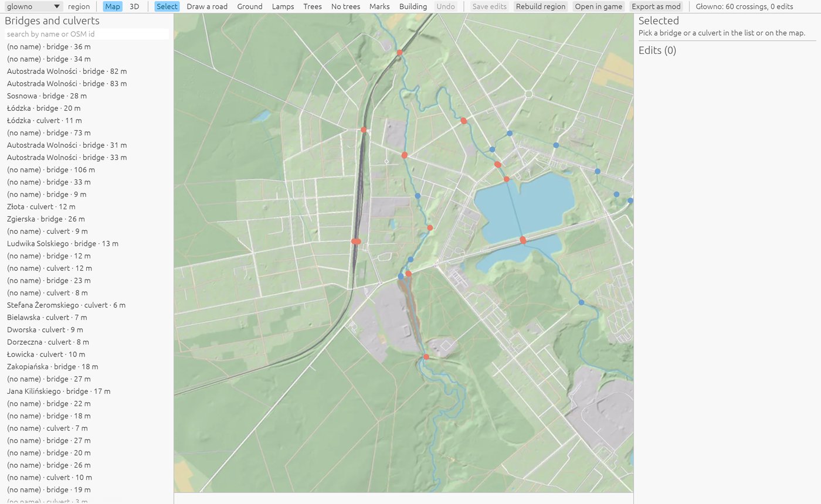This screenshot has height=504, width=821.
Task: Choose the Building tool
Action: pyautogui.click(x=413, y=6)
